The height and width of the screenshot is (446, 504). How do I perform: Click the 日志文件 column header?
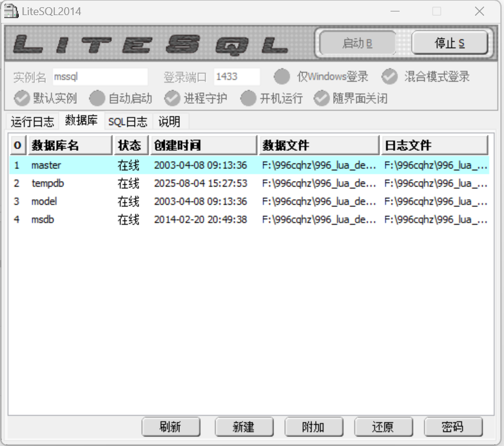[x=435, y=145]
